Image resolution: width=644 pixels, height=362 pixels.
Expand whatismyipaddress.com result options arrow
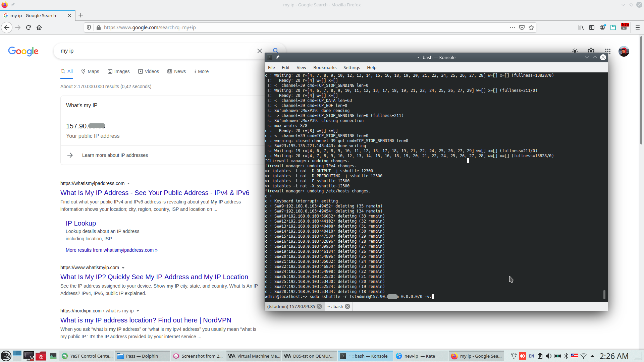pyautogui.click(x=128, y=184)
